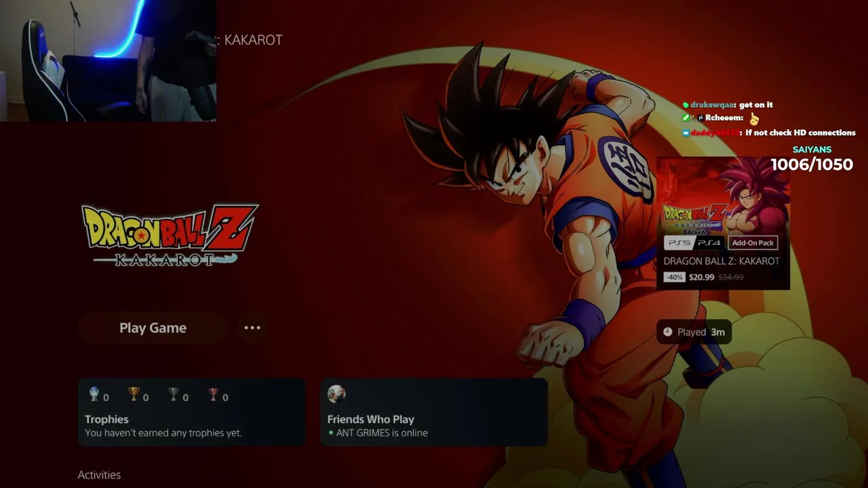Image resolution: width=868 pixels, height=488 pixels.
Task: Click the crossed-out $34.99 original price
Action: point(731,277)
